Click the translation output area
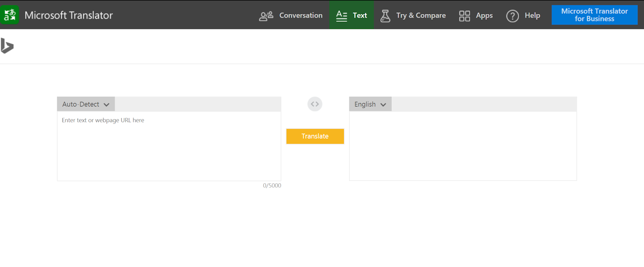Viewport: 644px width, 267px height. coord(463,146)
